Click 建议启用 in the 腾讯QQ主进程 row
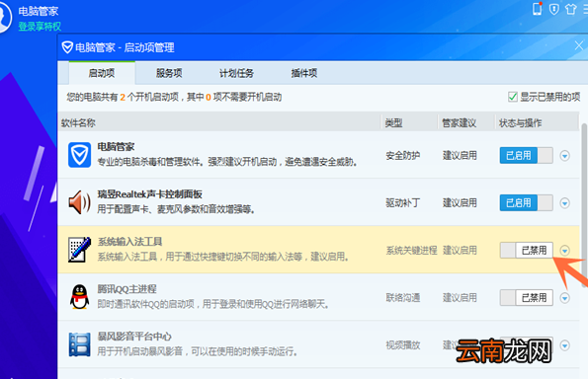Screen dimensions: 588x379 tap(460, 298)
